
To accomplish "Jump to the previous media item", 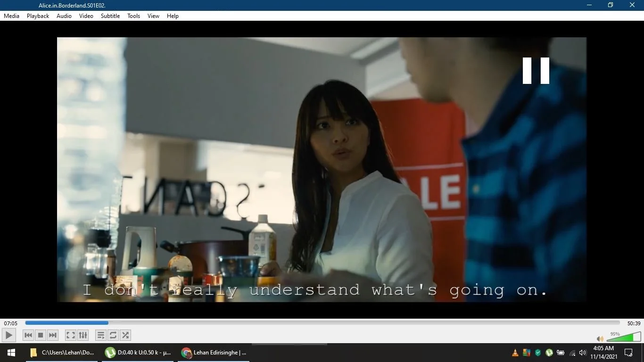I will pos(28,335).
